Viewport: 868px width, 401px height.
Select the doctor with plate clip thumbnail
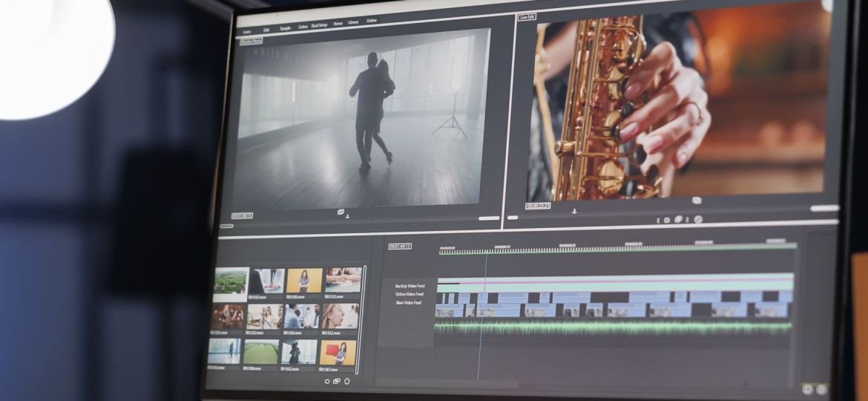click(266, 281)
